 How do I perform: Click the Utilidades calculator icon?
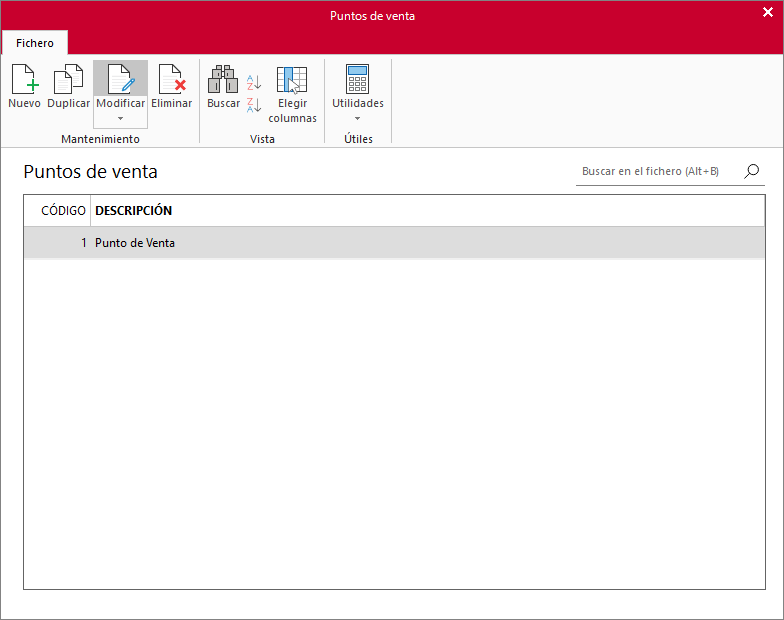[358, 79]
